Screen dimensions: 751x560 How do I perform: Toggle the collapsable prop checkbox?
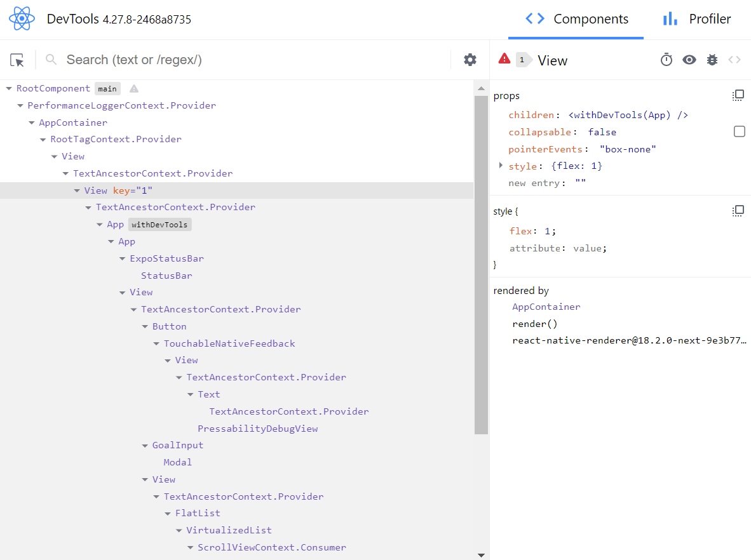739,131
